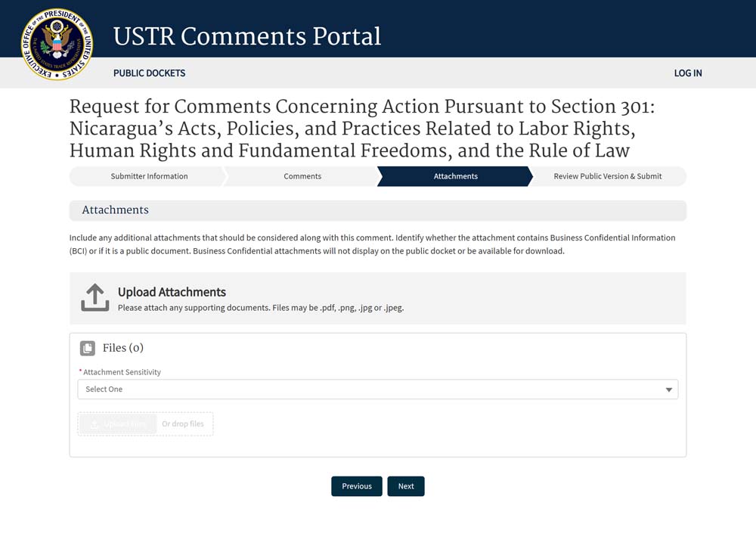The width and height of the screenshot is (756, 543).
Task: Click the 'Upload Attachments' heading text
Action: tap(172, 292)
